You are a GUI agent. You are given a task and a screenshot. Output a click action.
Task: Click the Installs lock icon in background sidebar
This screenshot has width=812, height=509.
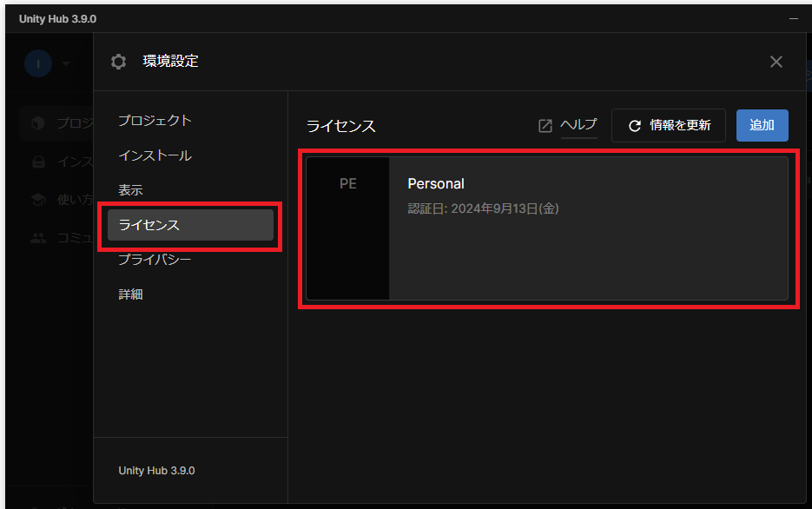38,162
